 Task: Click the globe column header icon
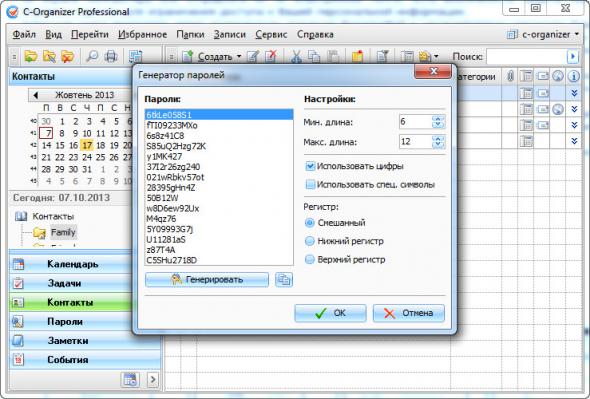(x=558, y=76)
